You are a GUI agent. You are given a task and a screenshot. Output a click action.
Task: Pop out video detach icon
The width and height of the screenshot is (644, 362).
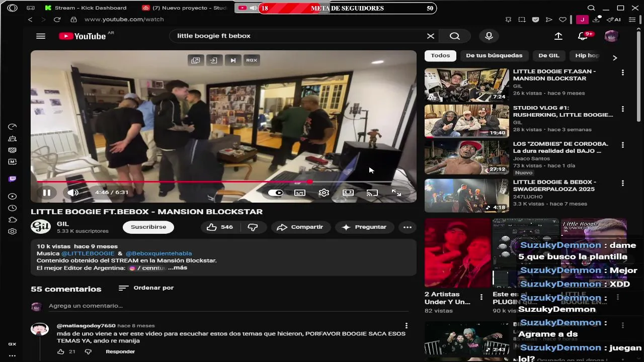[x=195, y=60]
